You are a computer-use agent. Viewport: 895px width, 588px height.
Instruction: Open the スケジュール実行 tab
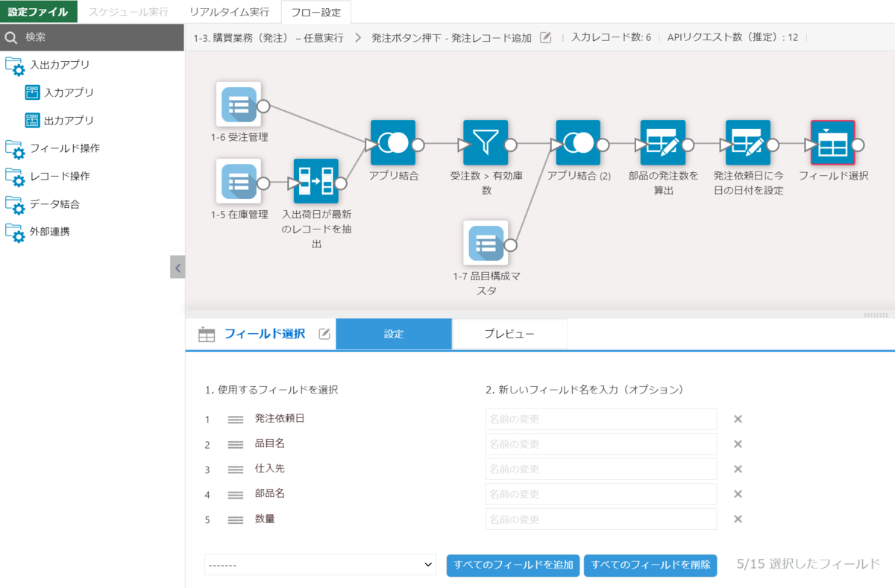coord(128,12)
